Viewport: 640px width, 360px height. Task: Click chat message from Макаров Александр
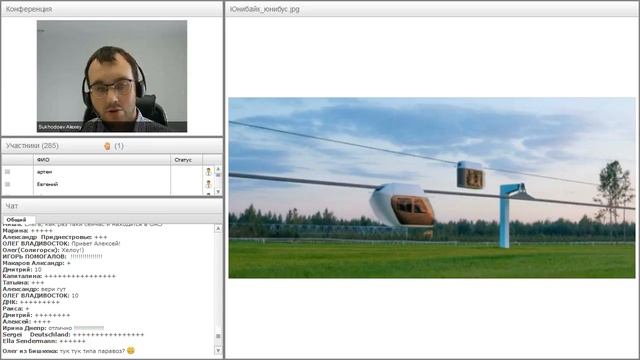[37, 263]
